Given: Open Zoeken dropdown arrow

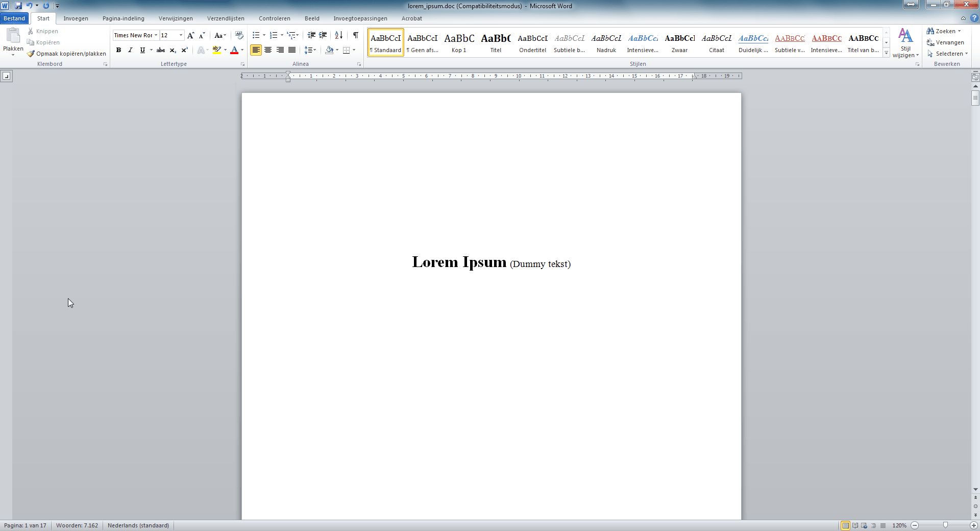Looking at the screenshot, I should [959, 31].
